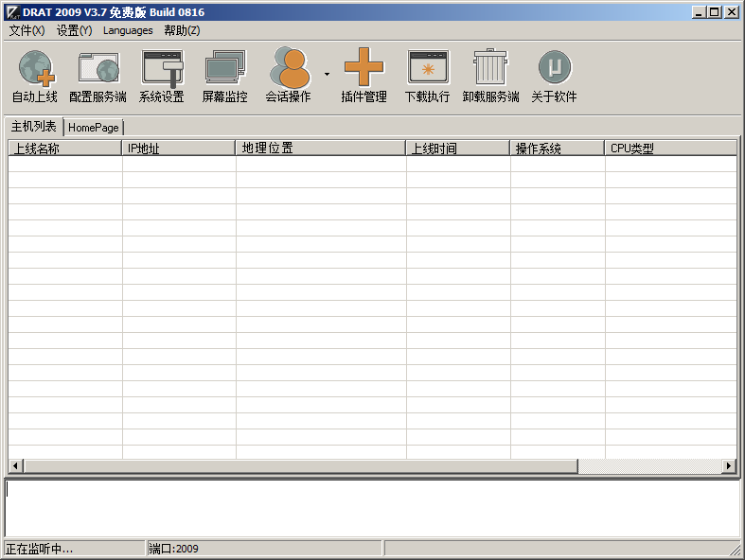745x560 pixels.
Task: Click the horizontal scrollbar's right arrow
Action: pyautogui.click(x=729, y=466)
